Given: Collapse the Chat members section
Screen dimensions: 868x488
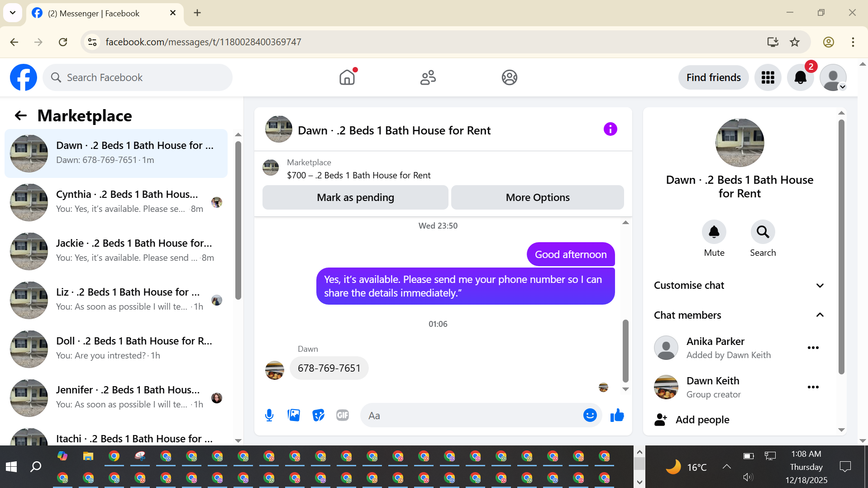Looking at the screenshot, I should (739, 315).
